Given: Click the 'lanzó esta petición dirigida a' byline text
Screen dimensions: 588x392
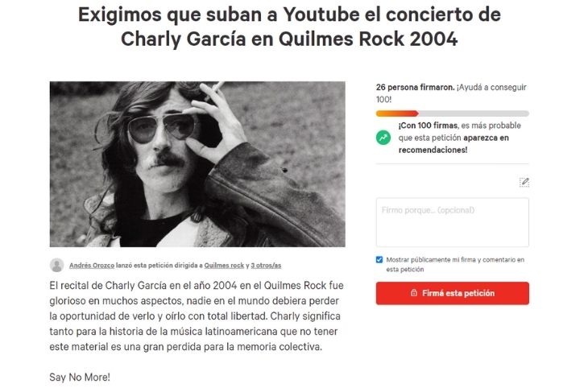Looking at the screenshot, I should click(159, 266).
